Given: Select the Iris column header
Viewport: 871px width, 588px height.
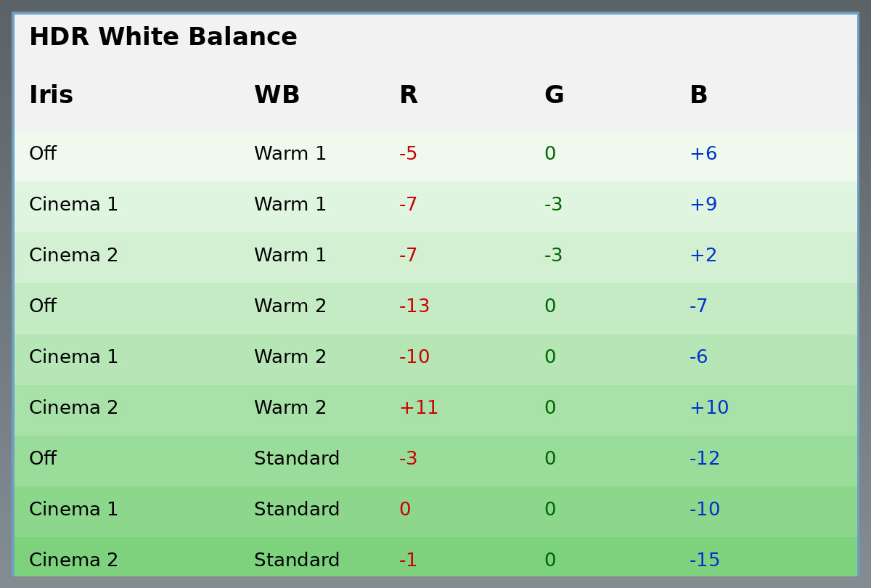Looking at the screenshot, I should coord(51,96).
